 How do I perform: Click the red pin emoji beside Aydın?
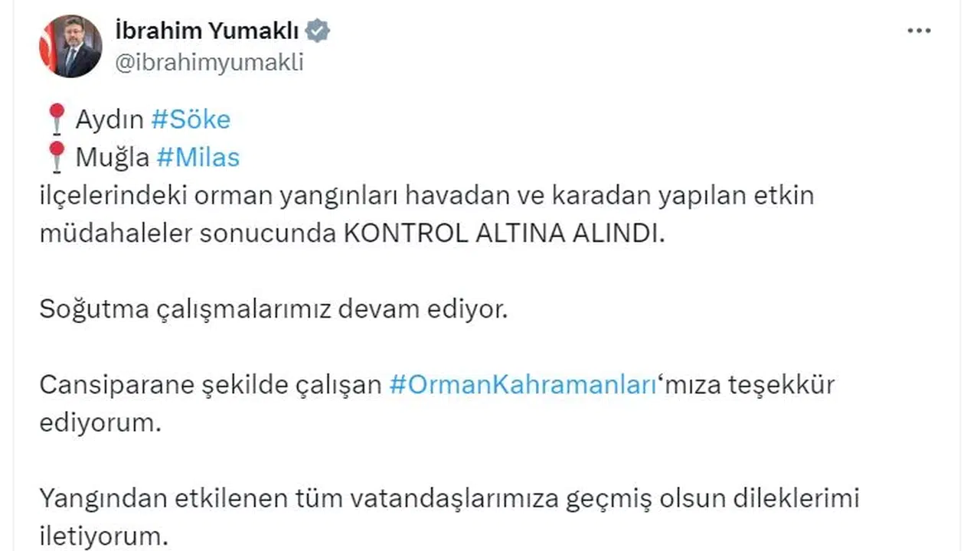coord(56,119)
